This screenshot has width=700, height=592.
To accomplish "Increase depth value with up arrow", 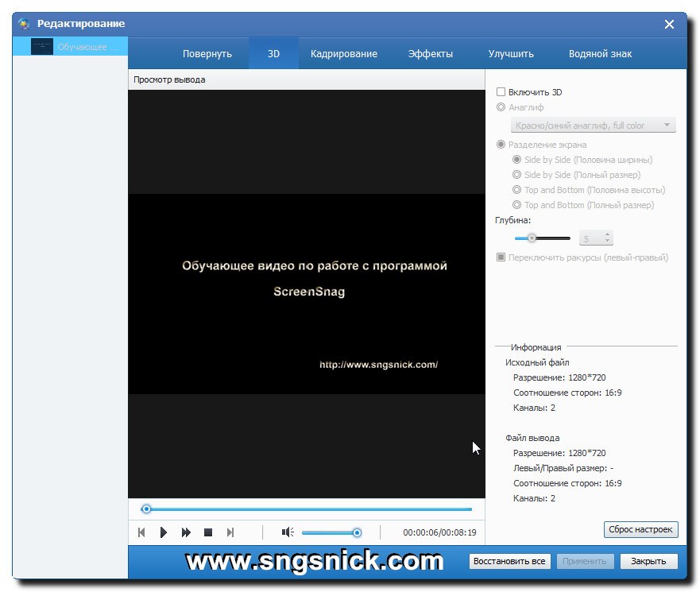I will click(607, 234).
